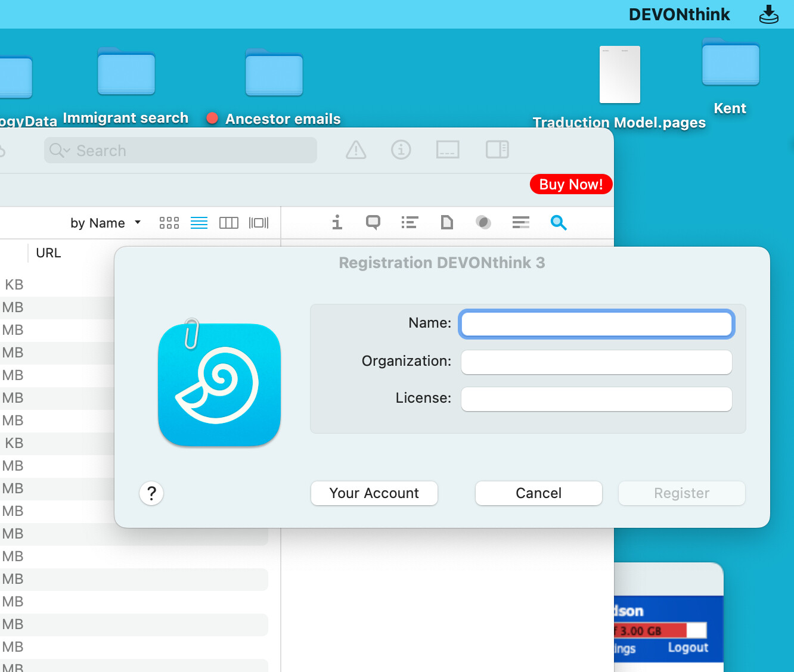794x672 pixels.
Task: Open the Immigrant search desktop folder
Action: (126, 71)
